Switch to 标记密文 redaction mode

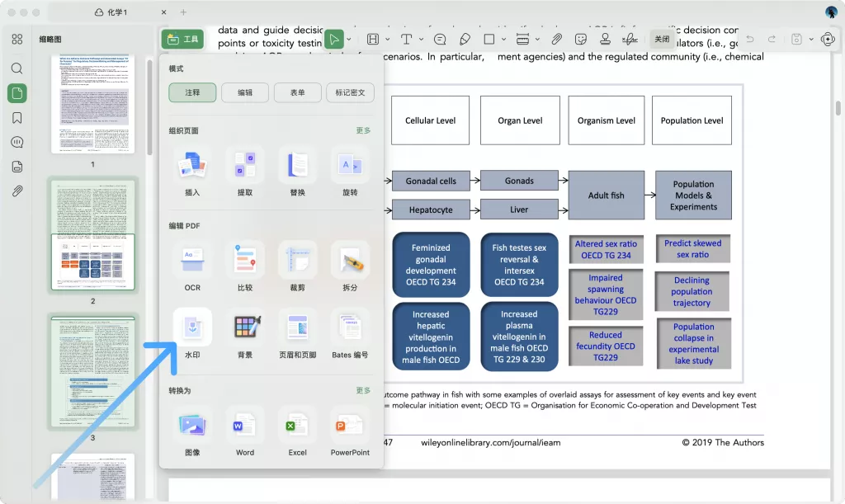pyautogui.click(x=350, y=92)
